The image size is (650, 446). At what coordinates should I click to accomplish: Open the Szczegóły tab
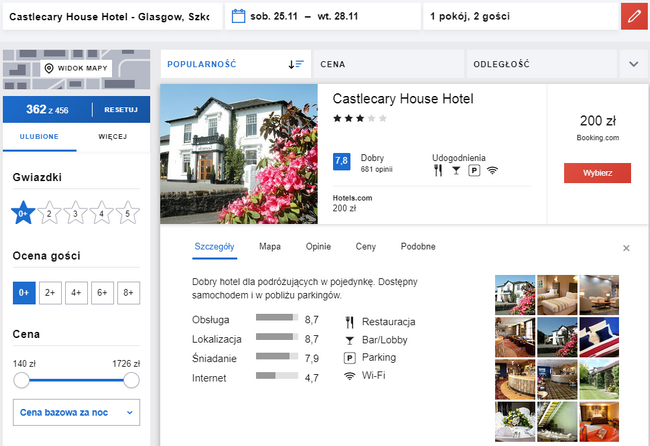pos(214,247)
